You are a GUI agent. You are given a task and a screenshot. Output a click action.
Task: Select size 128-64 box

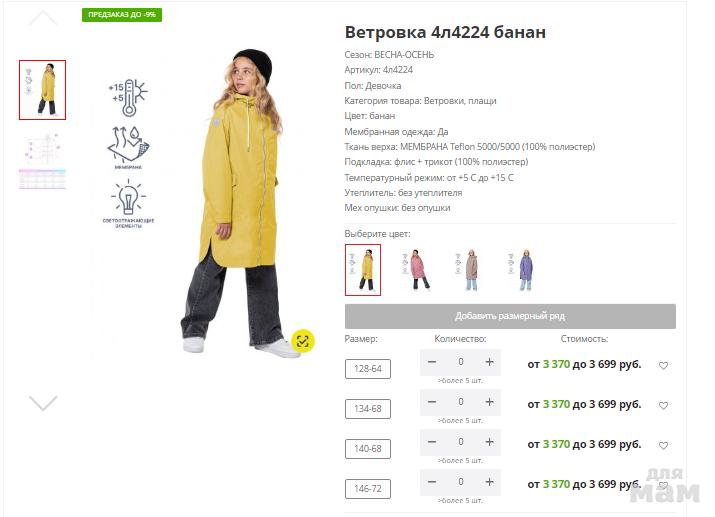click(x=368, y=369)
